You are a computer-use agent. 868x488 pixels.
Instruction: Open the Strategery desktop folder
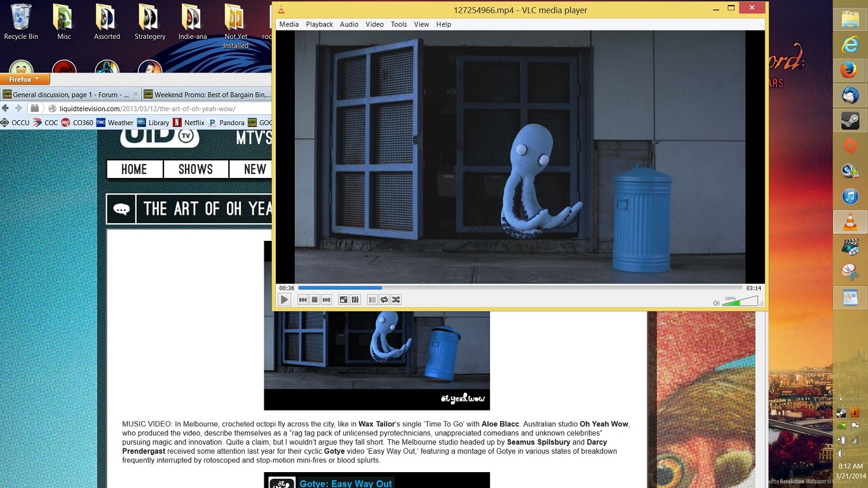point(150,22)
